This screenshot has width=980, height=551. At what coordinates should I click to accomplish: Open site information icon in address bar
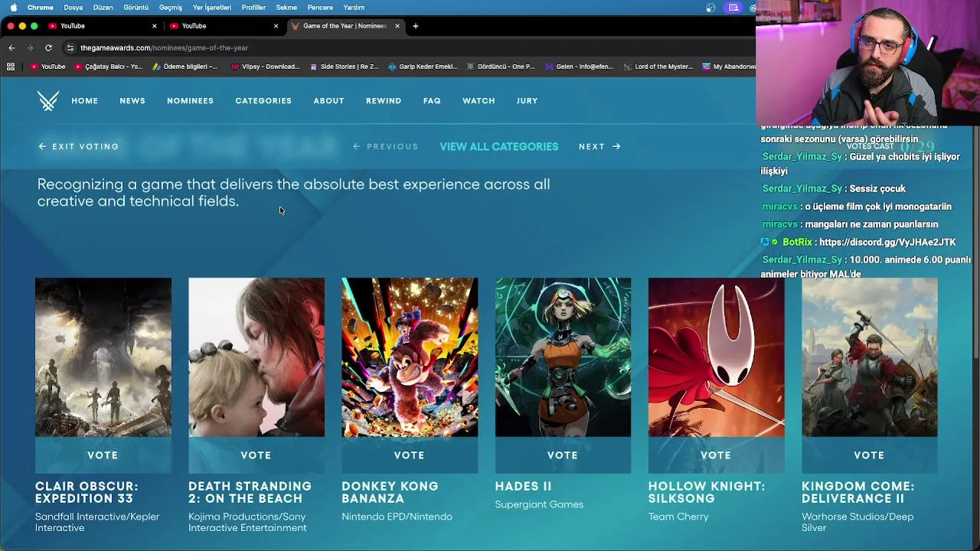point(70,47)
